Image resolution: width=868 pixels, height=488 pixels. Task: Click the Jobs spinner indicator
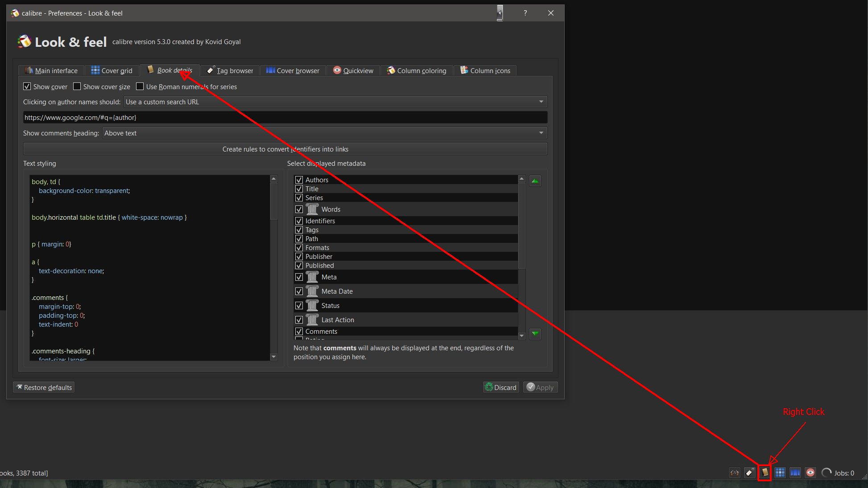coord(827,473)
